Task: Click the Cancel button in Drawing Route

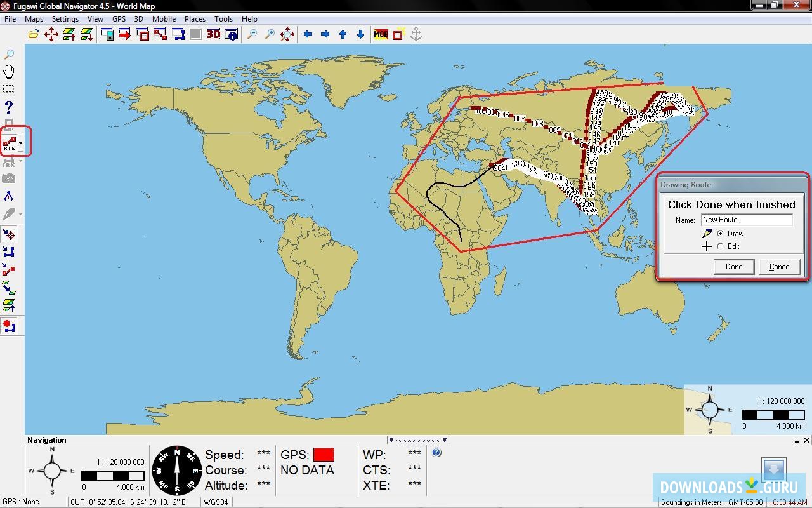Action: point(780,267)
